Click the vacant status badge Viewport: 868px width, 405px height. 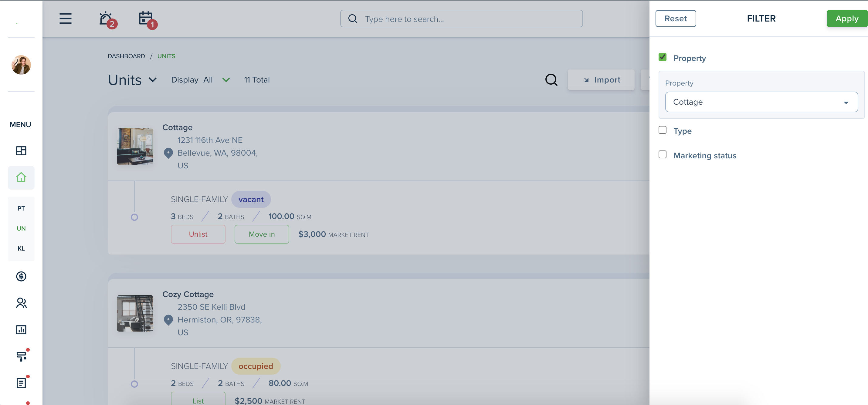tap(251, 200)
